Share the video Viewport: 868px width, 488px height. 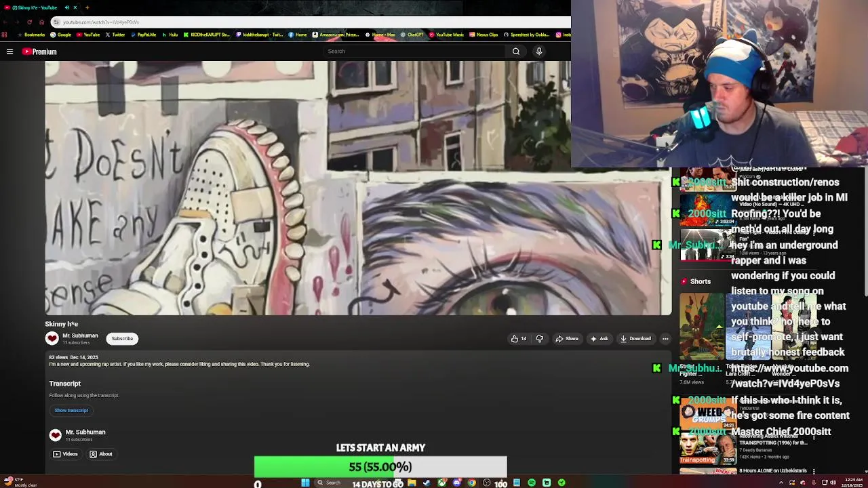(567, 339)
